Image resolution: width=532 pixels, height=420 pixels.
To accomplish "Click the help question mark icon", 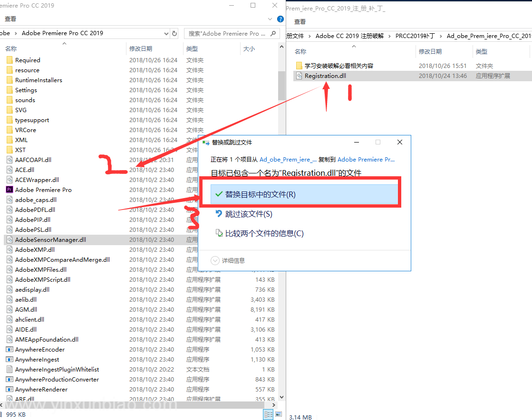I will pos(280,19).
